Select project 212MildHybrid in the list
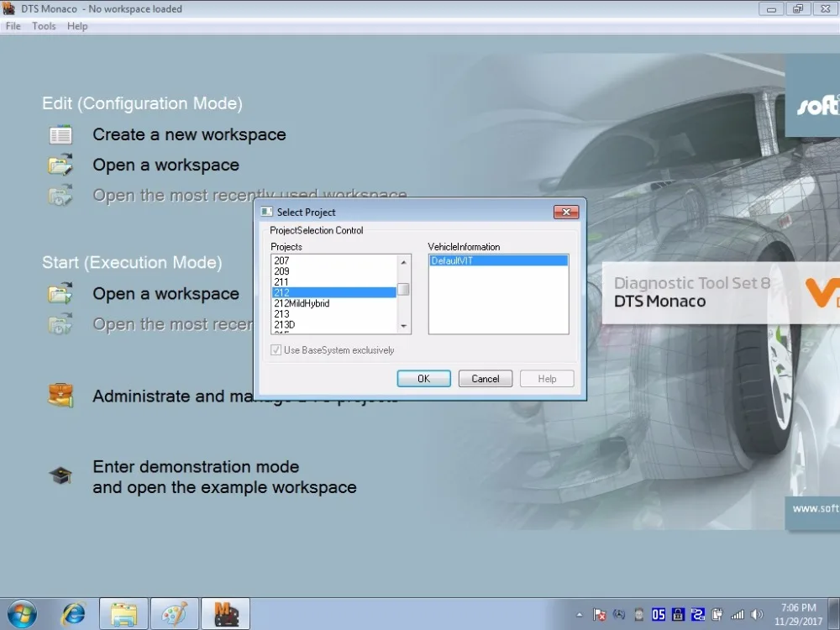The width and height of the screenshot is (840, 630). coord(334,303)
